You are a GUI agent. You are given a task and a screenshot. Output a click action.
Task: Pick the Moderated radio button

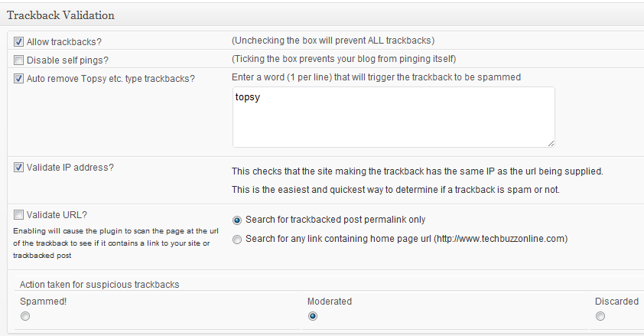pyautogui.click(x=313, y=316)
